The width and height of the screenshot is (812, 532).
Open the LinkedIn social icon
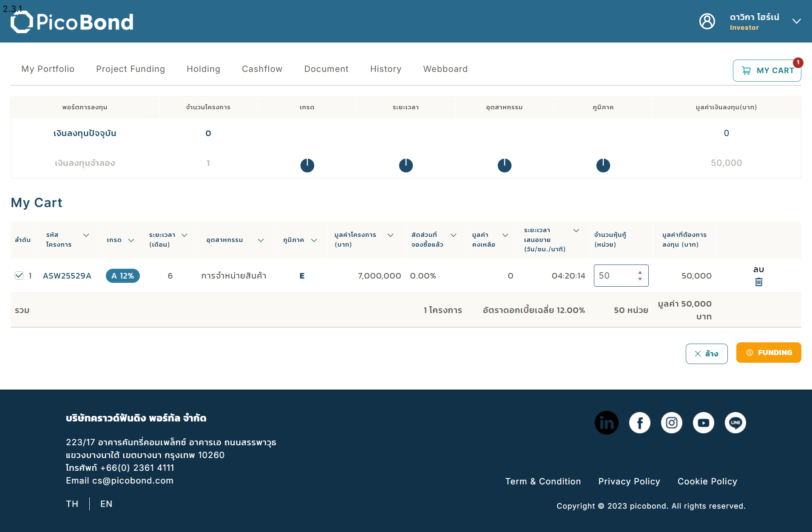(606, 423)
